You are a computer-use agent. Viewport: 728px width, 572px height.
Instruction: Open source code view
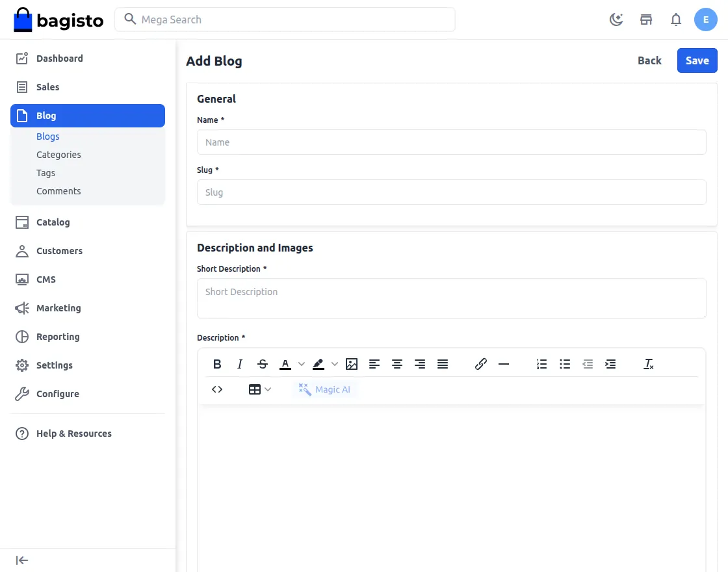(x=217, y=389)
